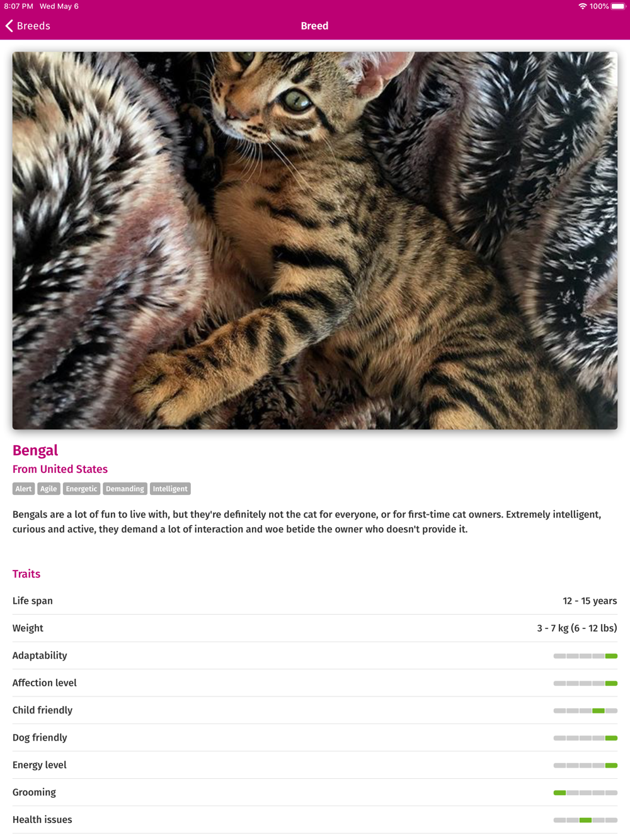Tap the Wi-Fi status icon

582,6
